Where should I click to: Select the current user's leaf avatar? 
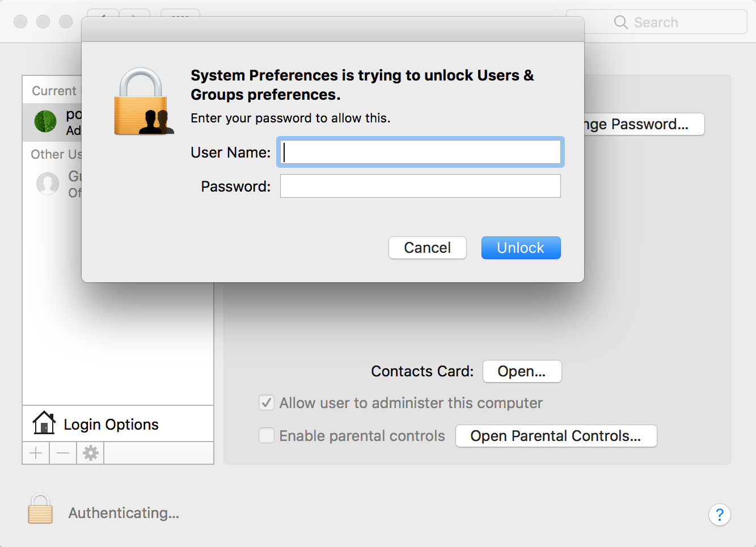pos(45,121)
